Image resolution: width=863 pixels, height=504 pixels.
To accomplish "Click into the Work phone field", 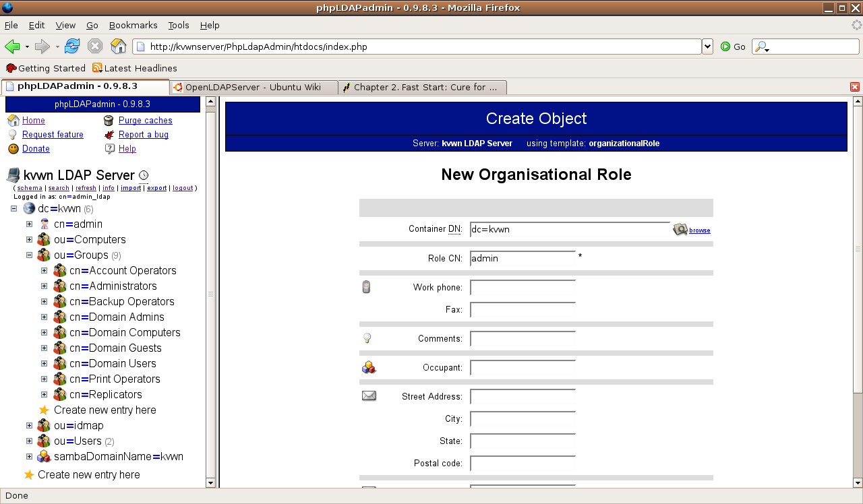I will tap(523, 287).
